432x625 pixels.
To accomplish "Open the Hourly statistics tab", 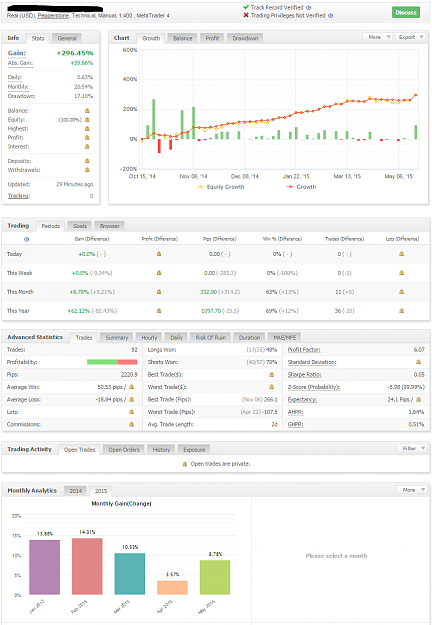I will point(149,338).
